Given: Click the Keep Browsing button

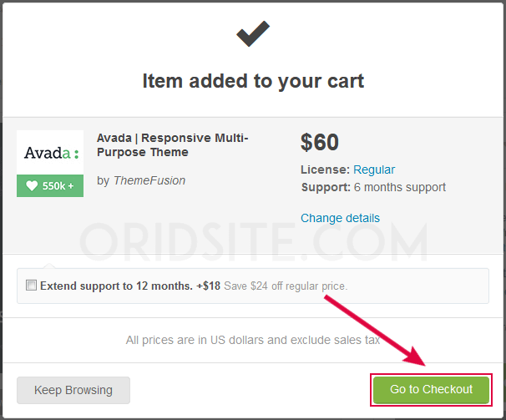Looking at the screenshot, I should pyautogui.click(x=73, y=390).
